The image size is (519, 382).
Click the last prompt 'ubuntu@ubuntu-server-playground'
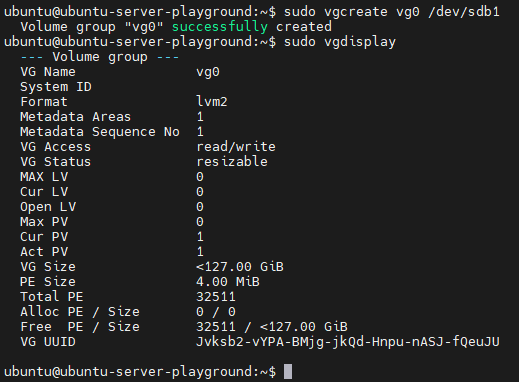pyautogui.click(x=131, y=372)
